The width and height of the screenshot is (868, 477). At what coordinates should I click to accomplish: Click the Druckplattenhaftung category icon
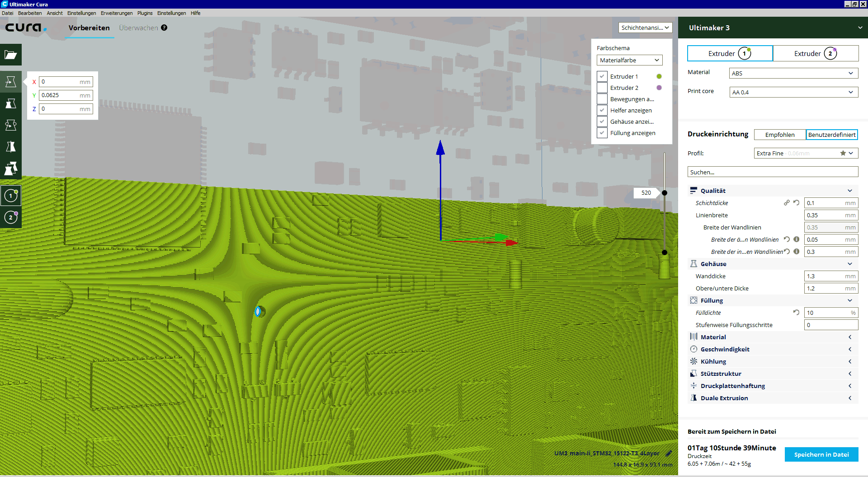693,386
